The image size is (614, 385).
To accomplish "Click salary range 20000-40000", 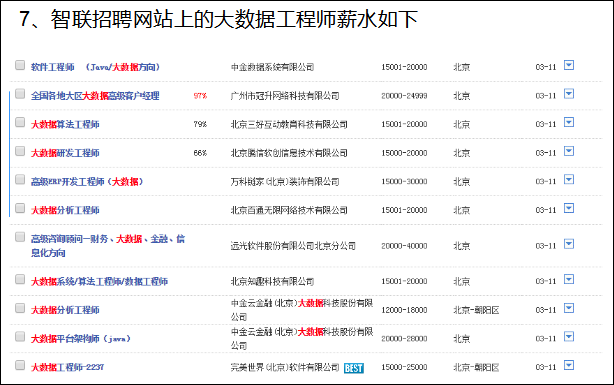I will point(404,246).
